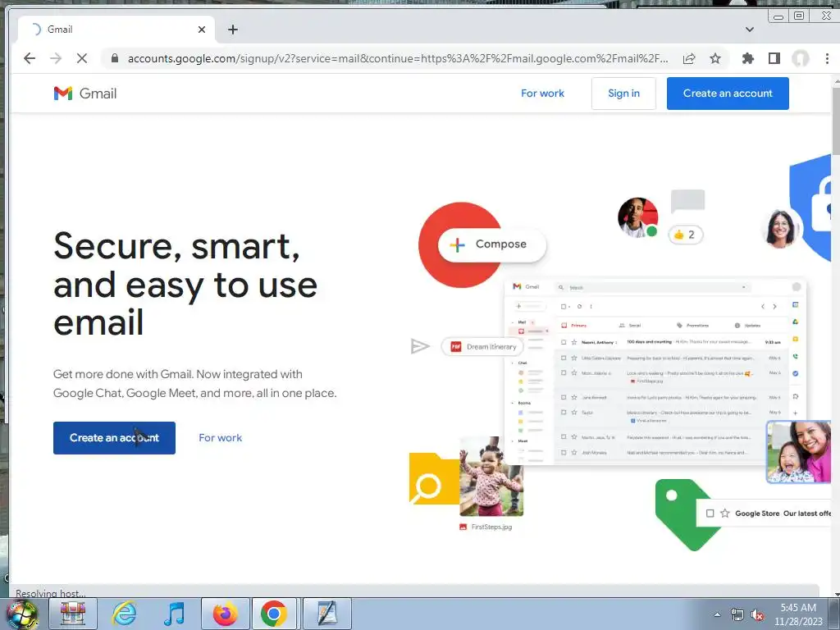
Task: Click the muted volume tray icon
Action: click(x=757, y=615)
